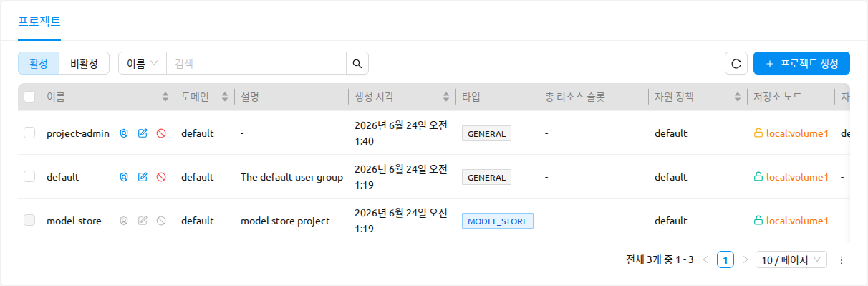Click project-admin creation time 오전 1:40

401,133
